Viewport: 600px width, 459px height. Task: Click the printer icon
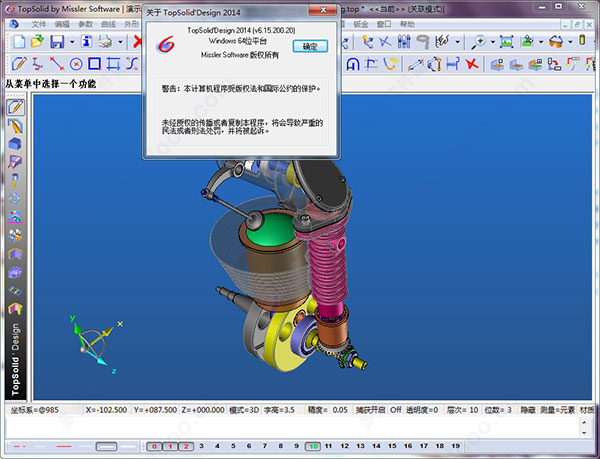click(105, 42)
